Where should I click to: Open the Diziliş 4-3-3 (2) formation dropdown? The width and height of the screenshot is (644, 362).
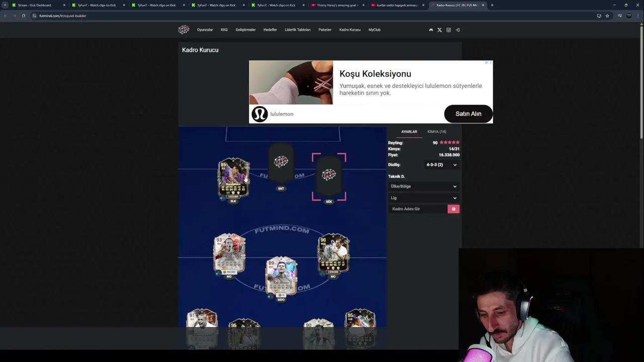(x=442, y=165)
